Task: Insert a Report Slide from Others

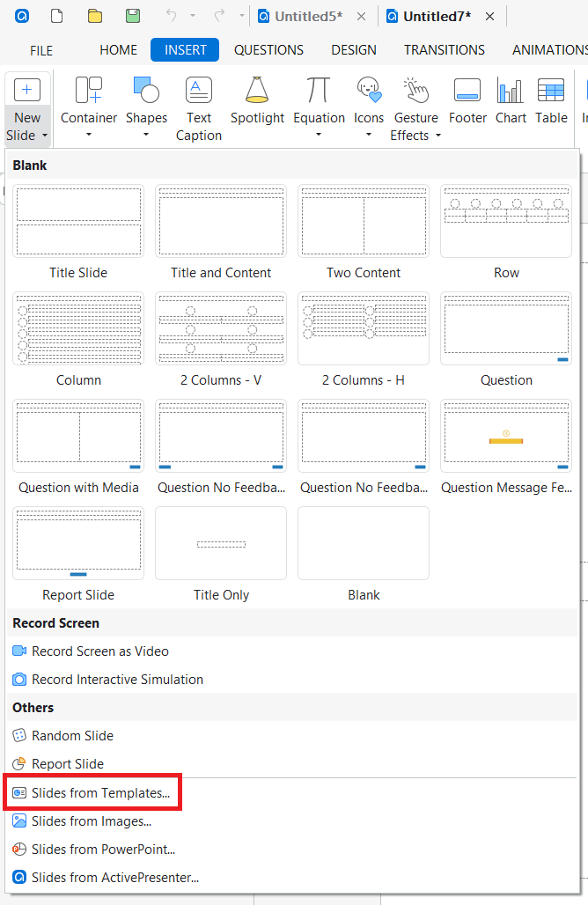Action: pyautogui.click(x=291, y=764)
